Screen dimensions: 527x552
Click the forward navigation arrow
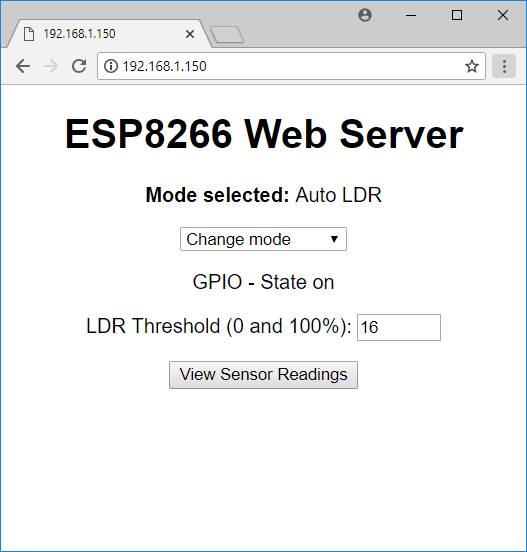point(51,66)
